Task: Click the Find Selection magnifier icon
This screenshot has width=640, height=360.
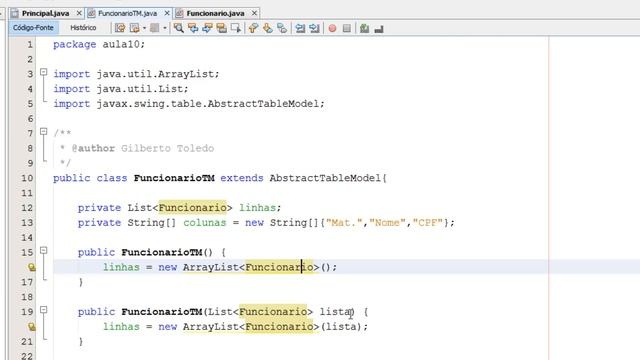Action: point(178,28)
